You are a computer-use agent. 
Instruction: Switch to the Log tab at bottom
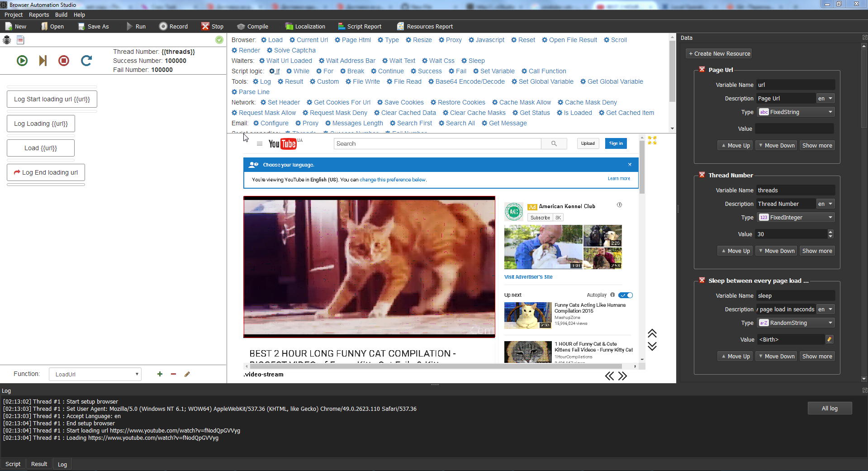(62, 464)
